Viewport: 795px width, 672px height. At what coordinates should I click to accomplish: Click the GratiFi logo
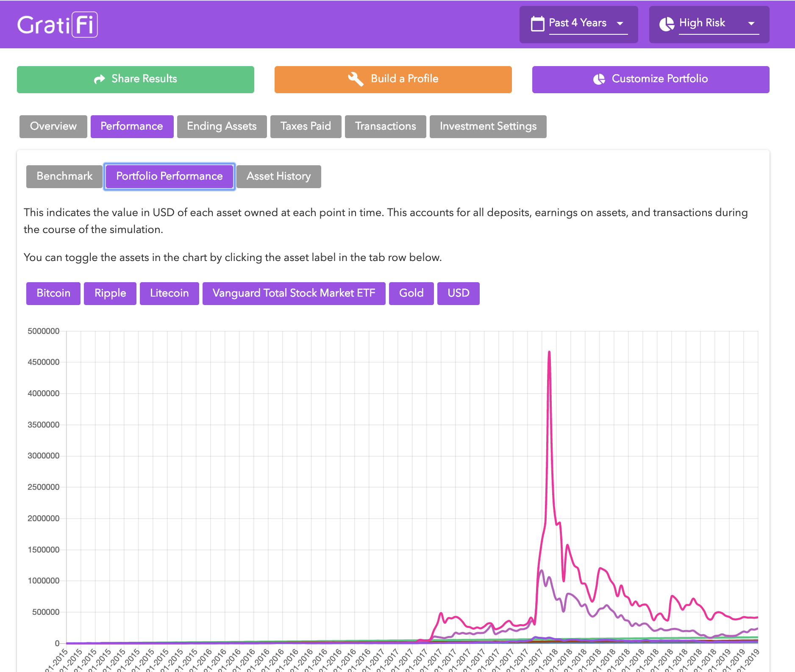[x=58, y=25]
